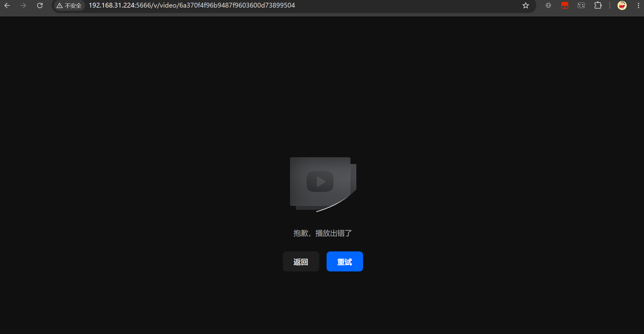Screen dimensions: 644x334
Task: Click the browser forward arrow
Action: click(23, 5)
